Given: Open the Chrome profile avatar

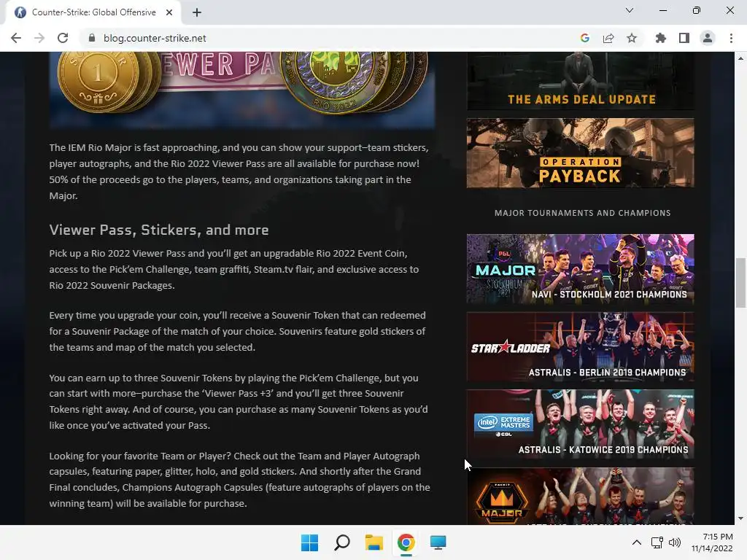Looking at the screenshot, I should coord(708,38).
